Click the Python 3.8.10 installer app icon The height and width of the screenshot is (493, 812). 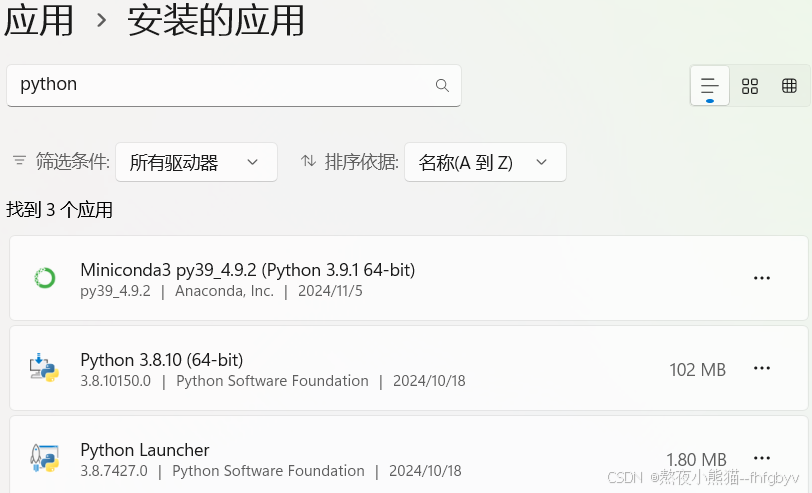[x=44, y=368]
